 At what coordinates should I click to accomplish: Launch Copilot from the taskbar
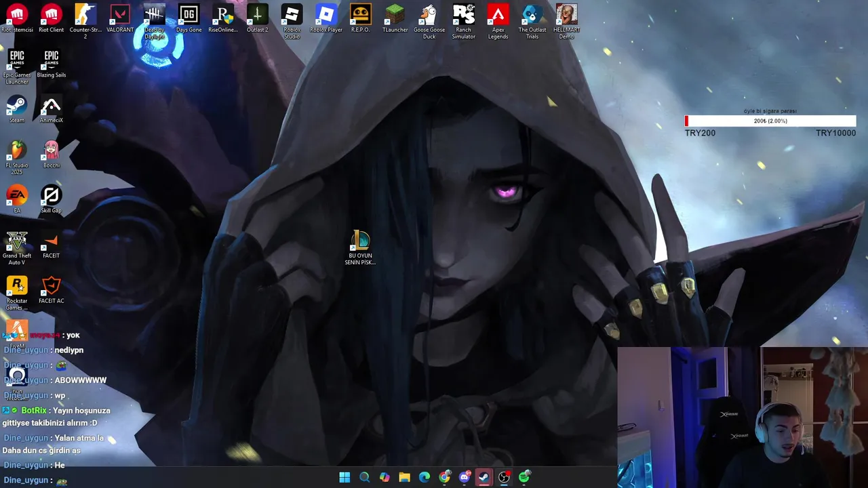(x=384, y=477)
